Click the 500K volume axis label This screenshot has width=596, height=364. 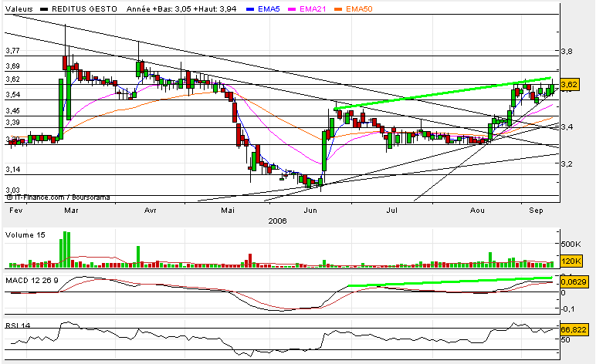point(571,244)
